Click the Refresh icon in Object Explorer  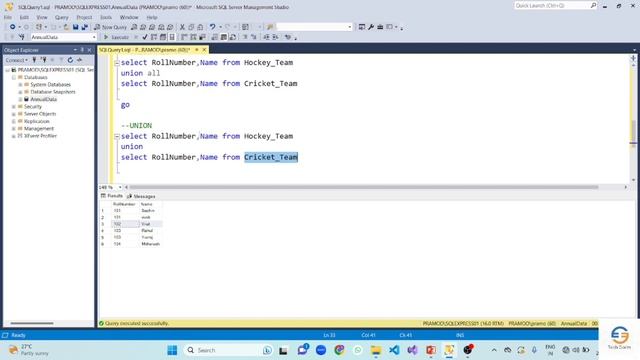[70, 60]
